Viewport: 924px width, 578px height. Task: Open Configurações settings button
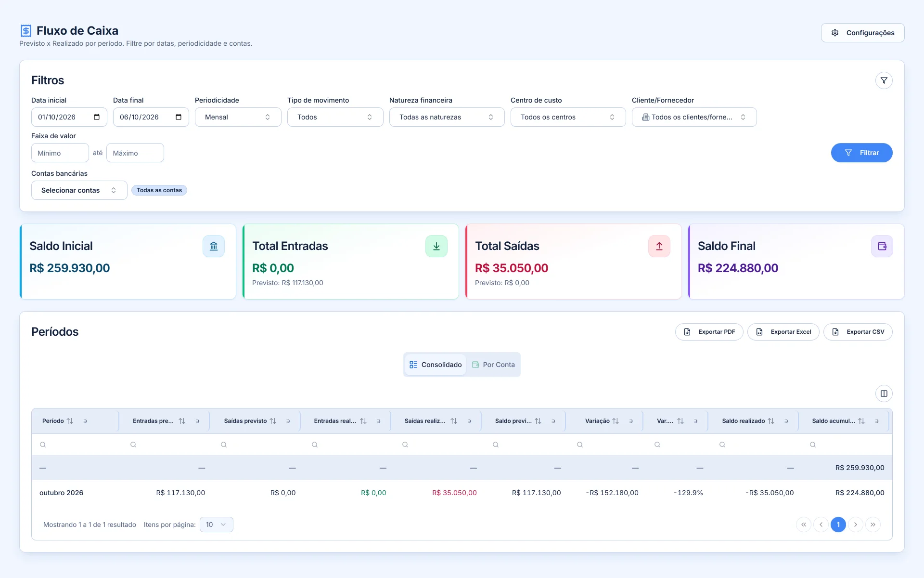[x=862, y=33]
